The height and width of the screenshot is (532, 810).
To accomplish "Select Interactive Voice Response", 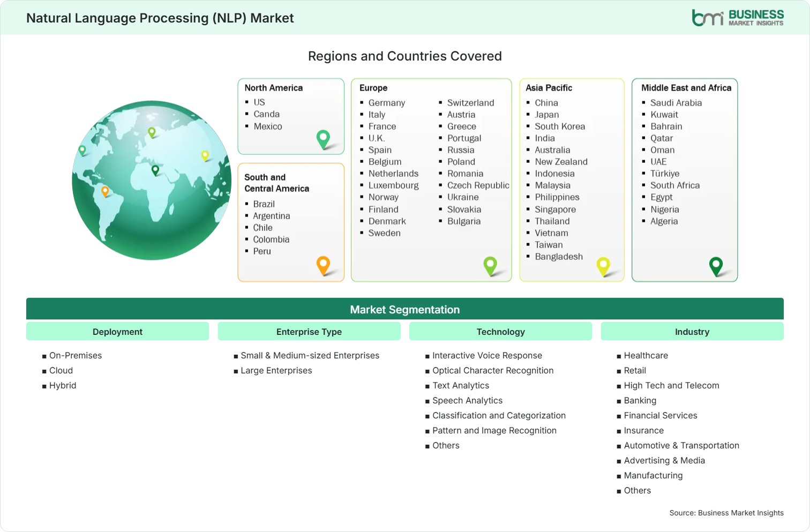I will 487,355.
